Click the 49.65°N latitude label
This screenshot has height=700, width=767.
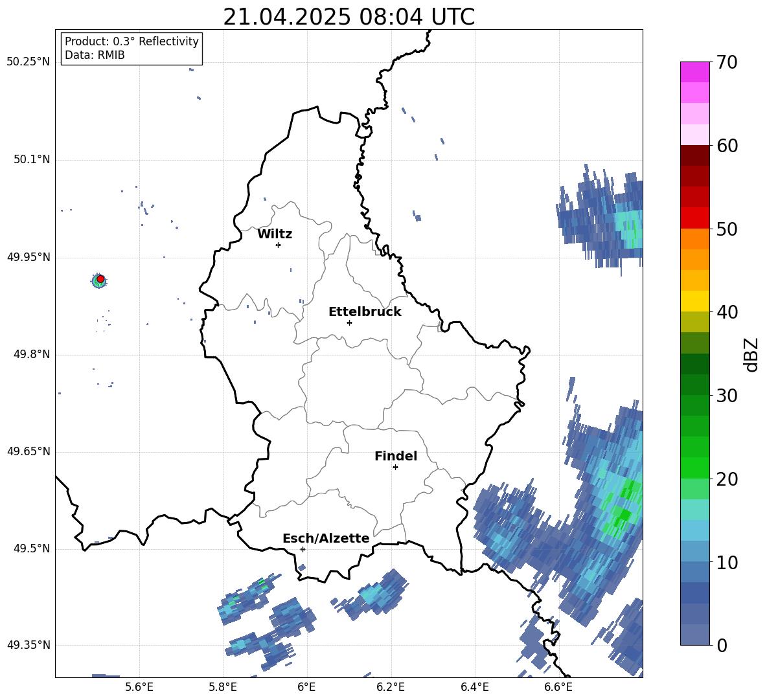coord(29,451)
